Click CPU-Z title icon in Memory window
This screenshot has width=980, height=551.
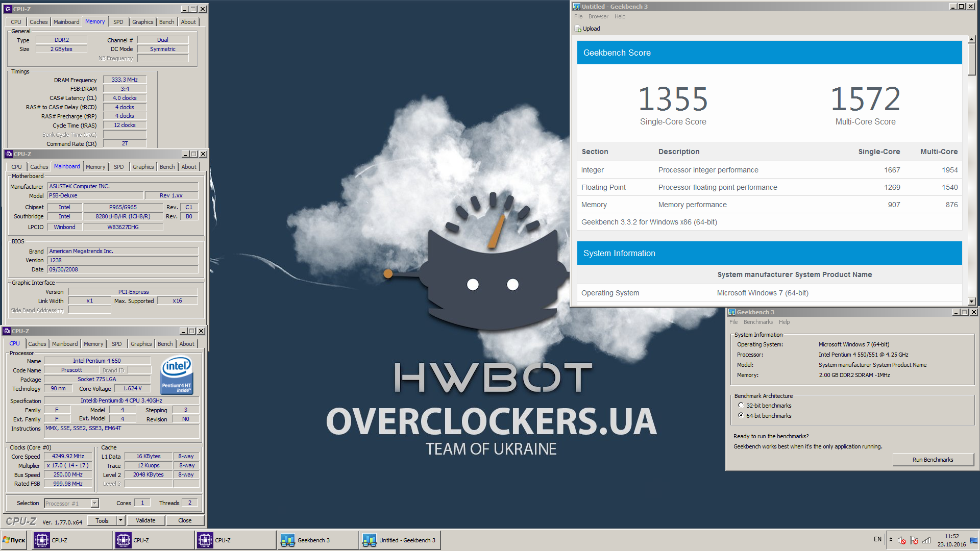8,9
